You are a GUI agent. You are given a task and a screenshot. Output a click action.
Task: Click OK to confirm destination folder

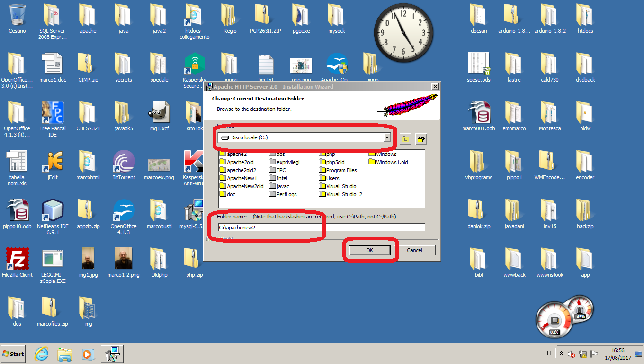coord(369,250)
